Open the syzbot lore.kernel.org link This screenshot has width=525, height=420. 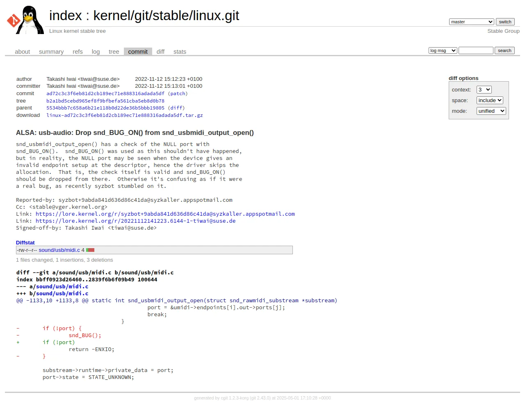coord(165,214)
